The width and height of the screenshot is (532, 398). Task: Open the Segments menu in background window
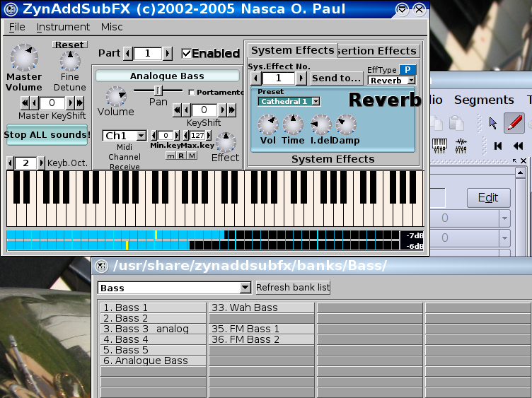tap(484, 100)
